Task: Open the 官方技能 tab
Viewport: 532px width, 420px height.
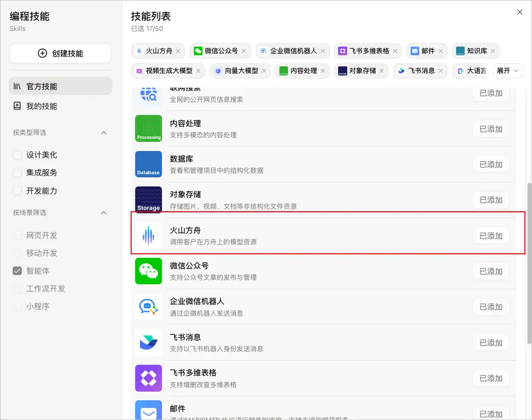Action: coord(60,86)
